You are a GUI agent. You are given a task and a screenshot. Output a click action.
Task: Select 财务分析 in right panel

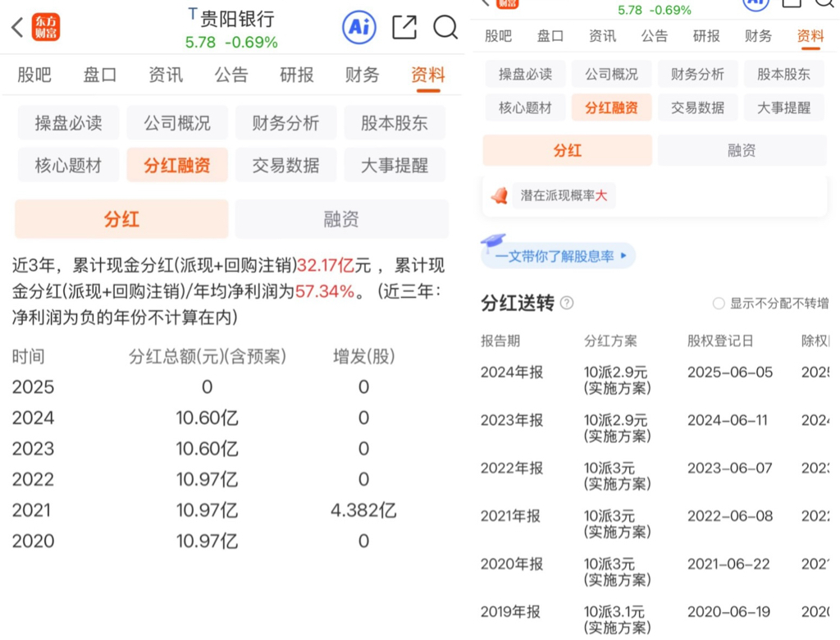tap(698, 74)
